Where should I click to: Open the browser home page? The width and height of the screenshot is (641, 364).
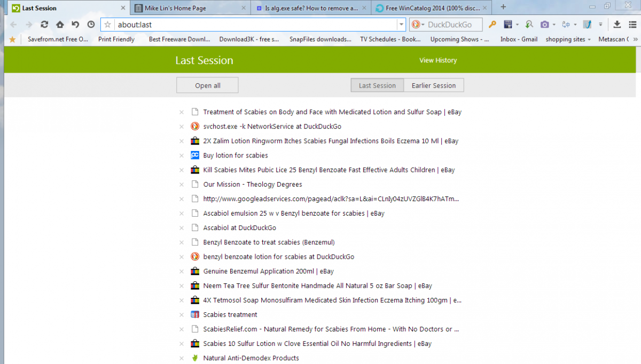click(x=60, y=25)
